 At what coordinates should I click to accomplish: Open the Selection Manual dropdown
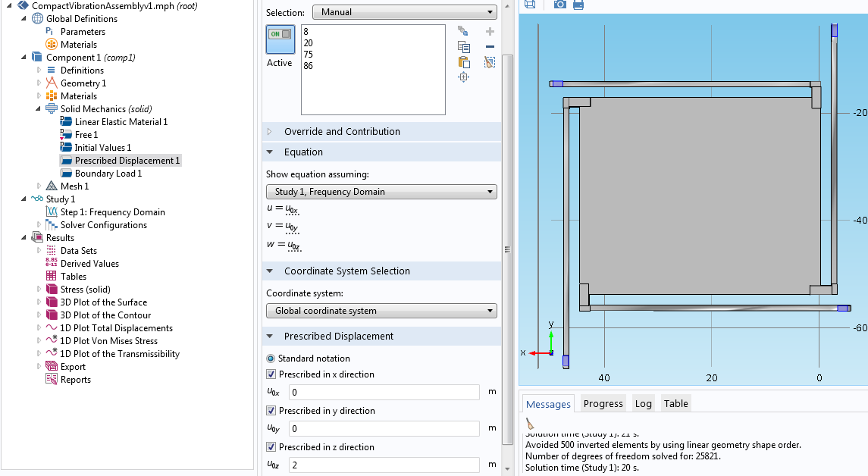click(404, 12)
